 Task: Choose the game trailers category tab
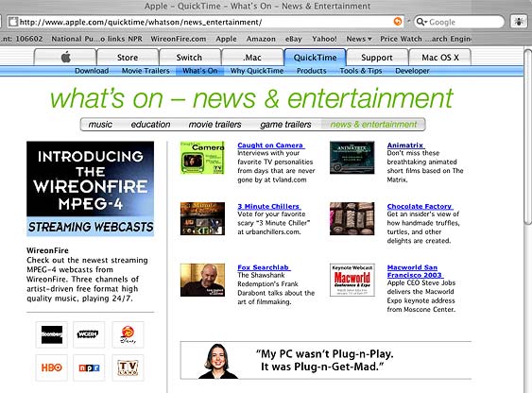(285, 125)
